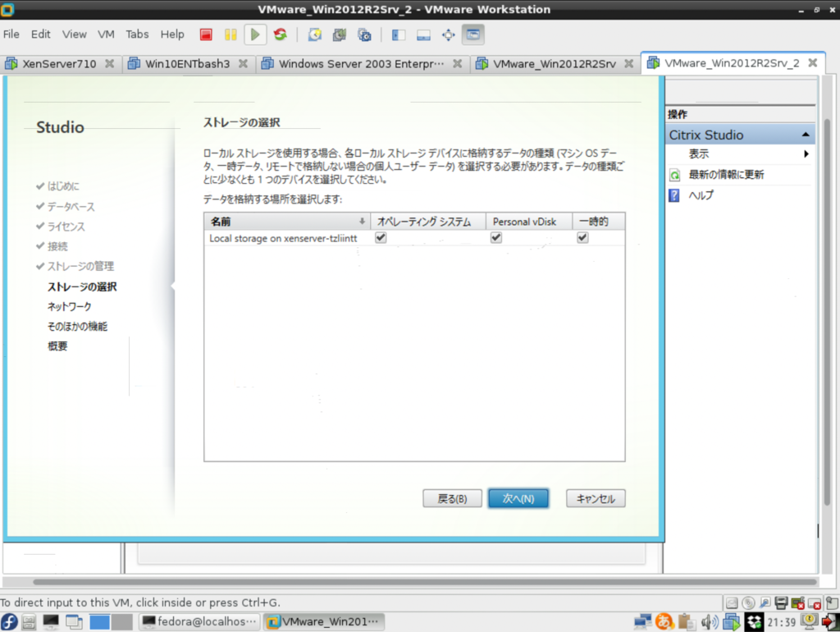Click the sound card icon with red X

(798, 603)
